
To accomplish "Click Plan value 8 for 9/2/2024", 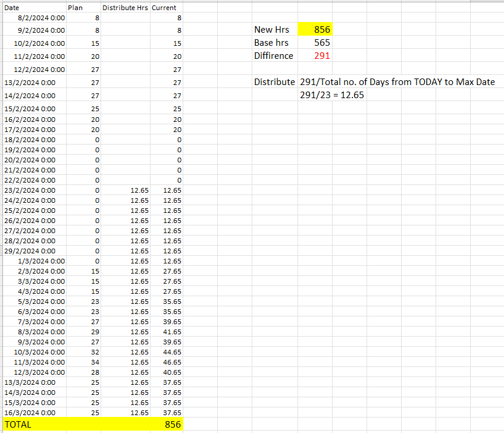I will (x=83, y=30).
